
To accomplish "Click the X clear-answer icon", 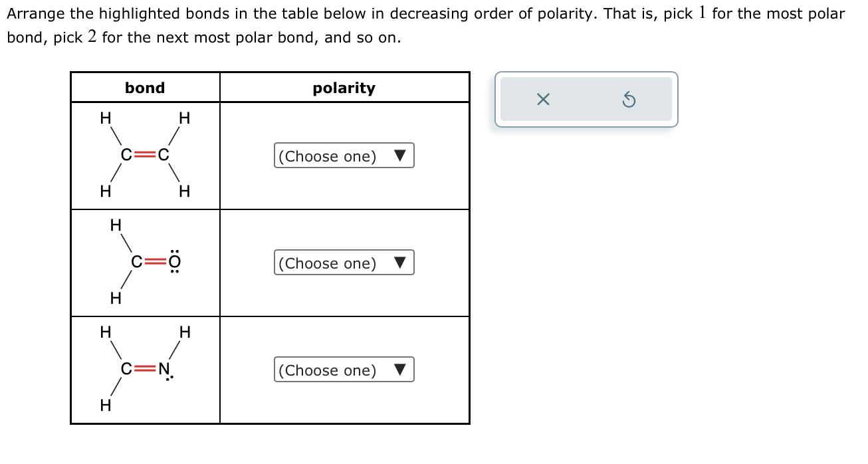I will tap(543, 100).
